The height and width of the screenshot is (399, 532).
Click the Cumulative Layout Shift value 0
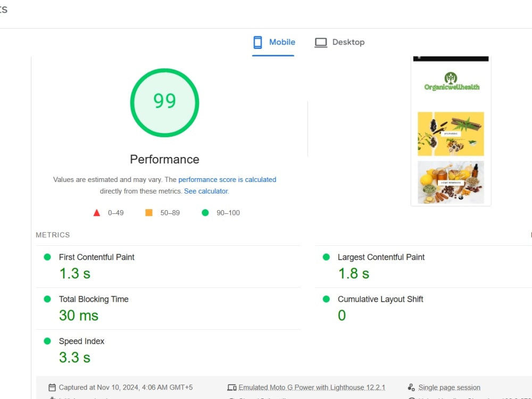pyautogui.click(x=342, y=315)
